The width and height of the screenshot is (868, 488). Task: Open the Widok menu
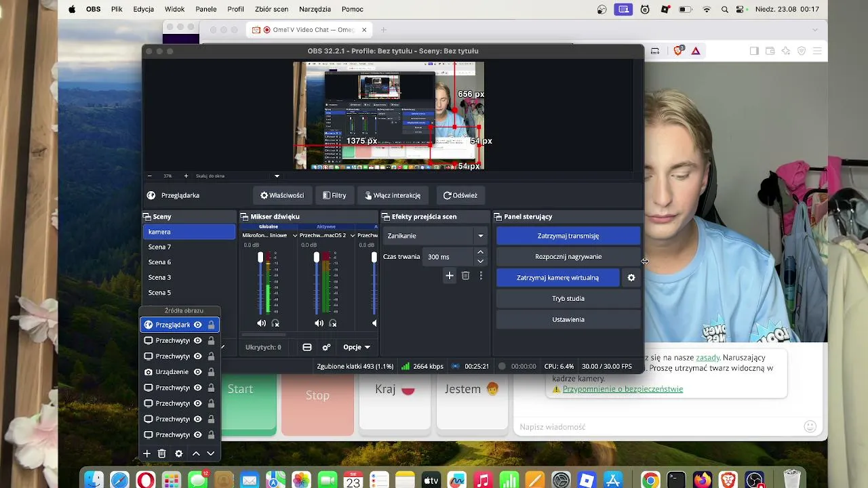(x=175, y=9)
